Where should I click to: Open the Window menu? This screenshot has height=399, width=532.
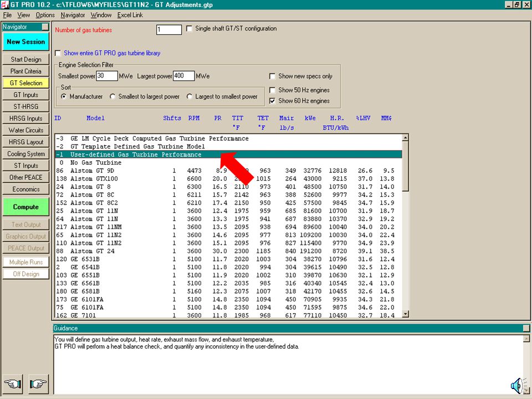point(101,15)
